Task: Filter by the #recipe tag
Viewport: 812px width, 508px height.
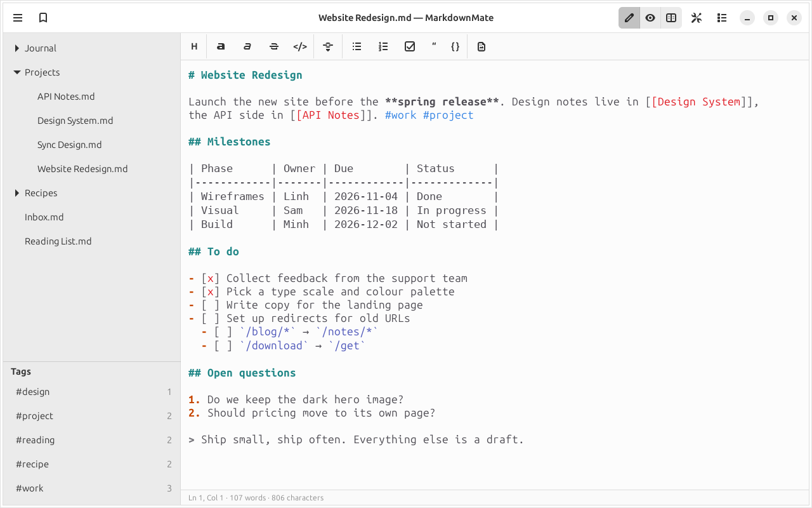Action: point(92,464)
